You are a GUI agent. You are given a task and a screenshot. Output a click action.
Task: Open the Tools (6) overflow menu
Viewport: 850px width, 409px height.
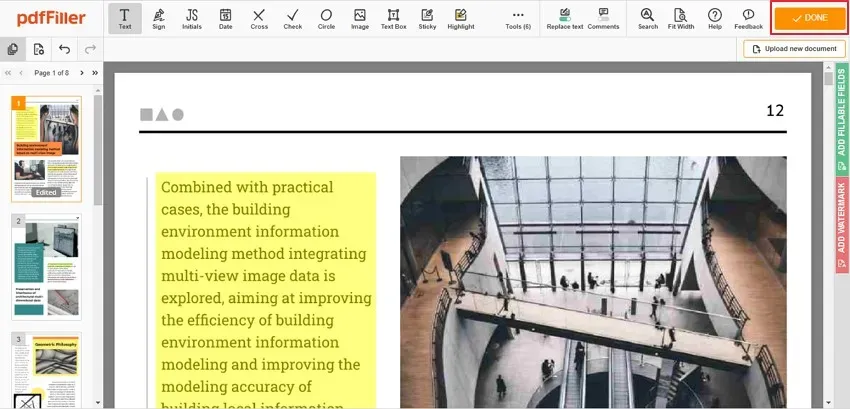click(x=518, y=18)
